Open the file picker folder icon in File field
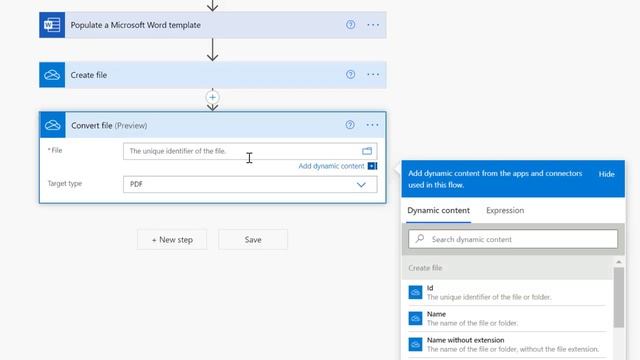This screenshot has width=640, height=360. tap(367, 151)
